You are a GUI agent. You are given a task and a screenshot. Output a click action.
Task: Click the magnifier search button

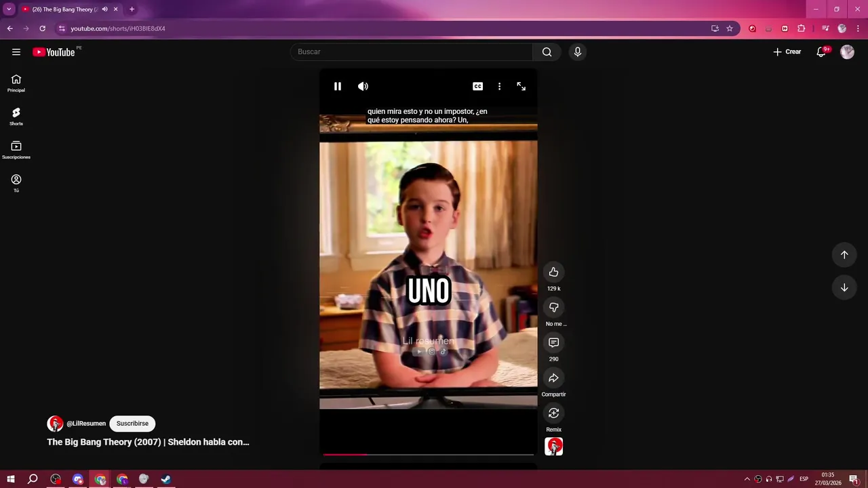pos(547,52)
